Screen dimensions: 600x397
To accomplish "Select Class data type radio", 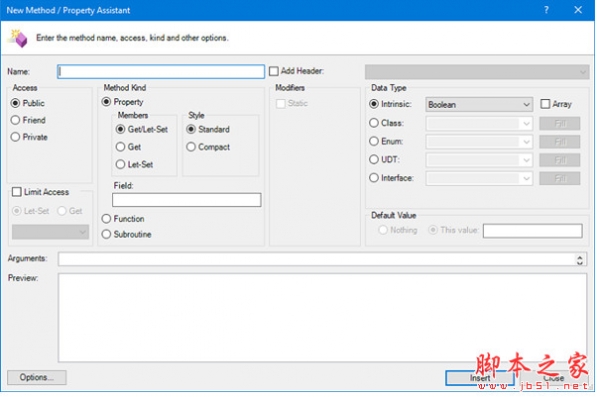I will (x=374, y=123).
